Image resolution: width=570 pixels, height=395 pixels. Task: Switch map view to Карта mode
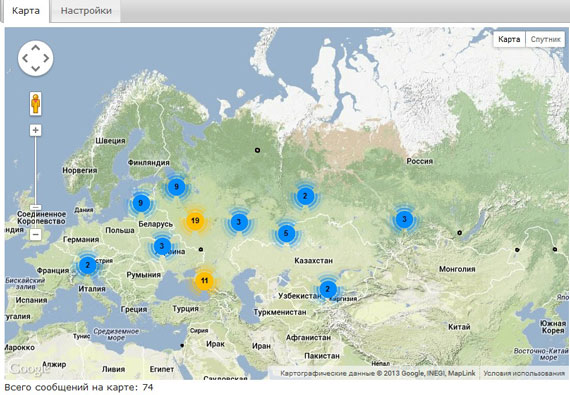click(x=509, y=39)
